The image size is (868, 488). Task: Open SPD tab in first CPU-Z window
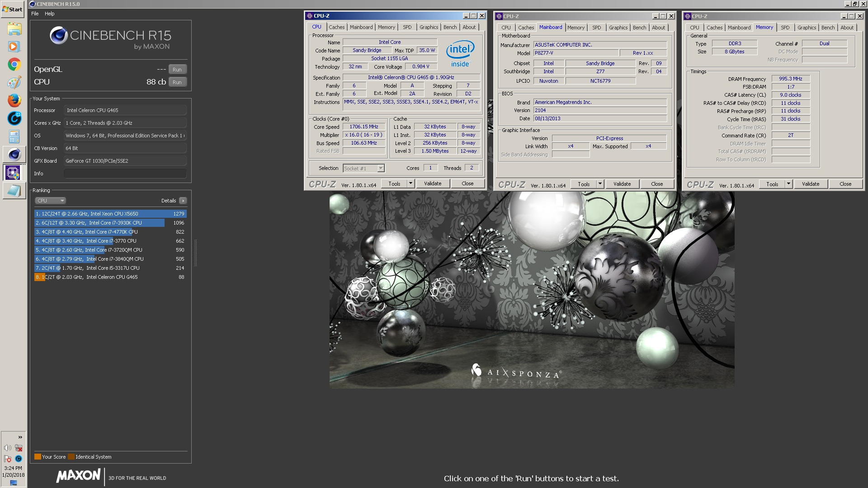[407, 27]
